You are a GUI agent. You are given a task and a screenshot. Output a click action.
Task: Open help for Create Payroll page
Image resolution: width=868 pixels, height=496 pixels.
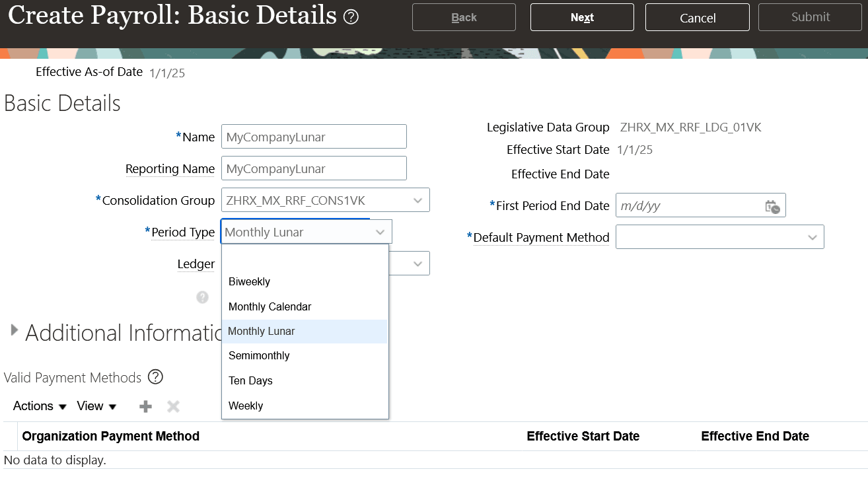point(351,16)
